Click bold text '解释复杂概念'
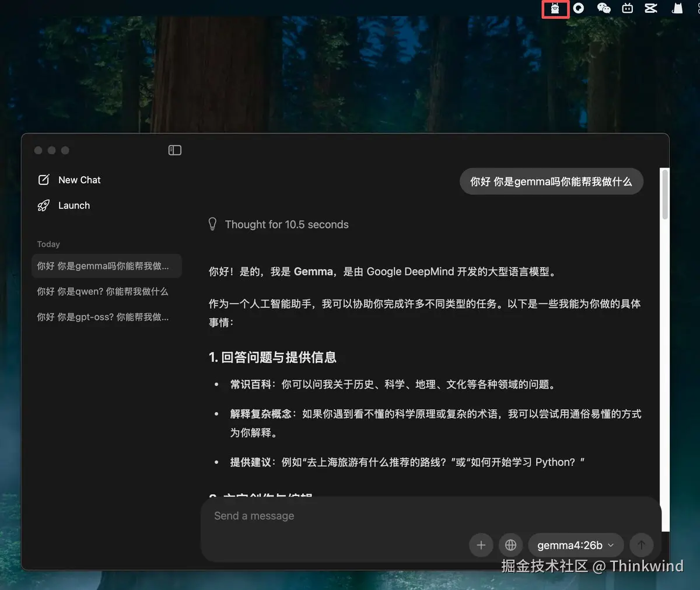The height and width of the screenshot is (590, 700). [260, 414]
